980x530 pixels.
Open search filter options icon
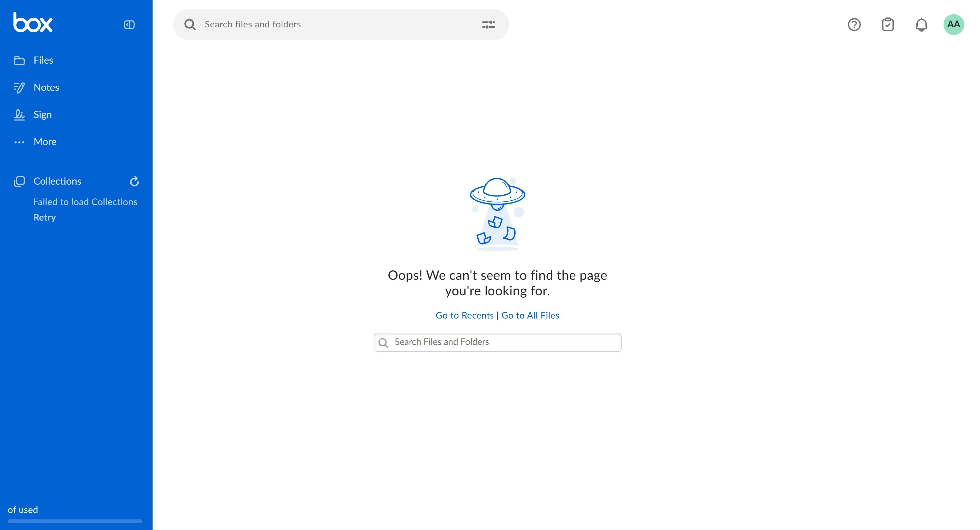(x=488, y=25)
